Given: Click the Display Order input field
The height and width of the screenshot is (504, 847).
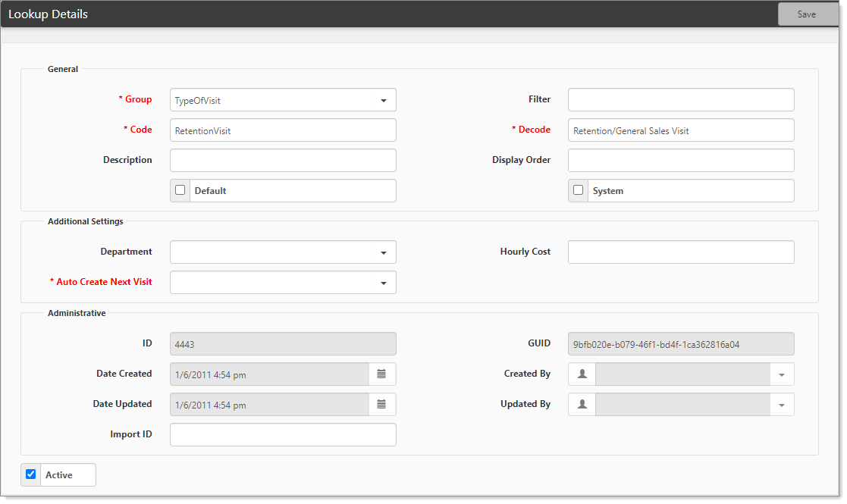Looking at the screenshot, I should tap(680, 161).
